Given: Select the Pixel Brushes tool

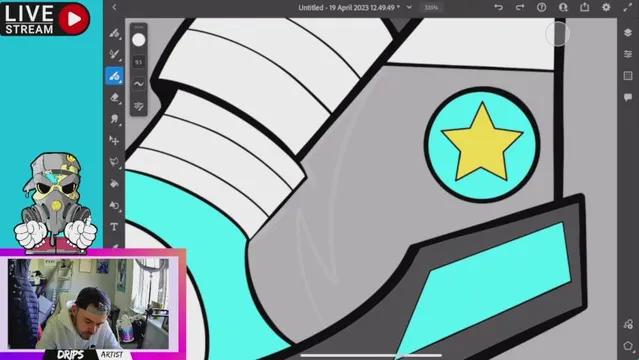Looking at the screenshot, I should coord(114,33).
